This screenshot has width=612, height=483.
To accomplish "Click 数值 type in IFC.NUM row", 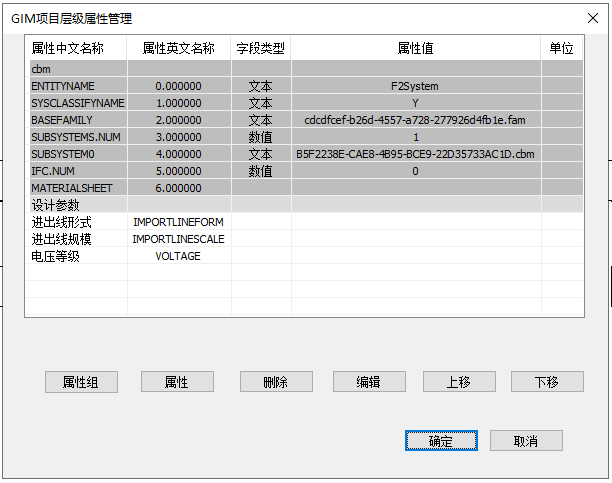I will pyautogui.click(x=261, y=171).
